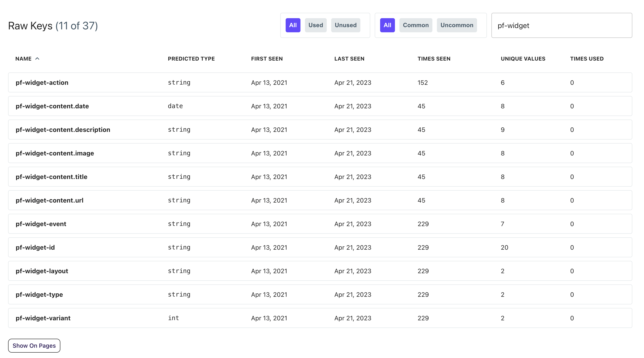The width and height of the screenshot is (644, 358).
Task: Open the pf-widget-content.description key
Action: point(63,130)
